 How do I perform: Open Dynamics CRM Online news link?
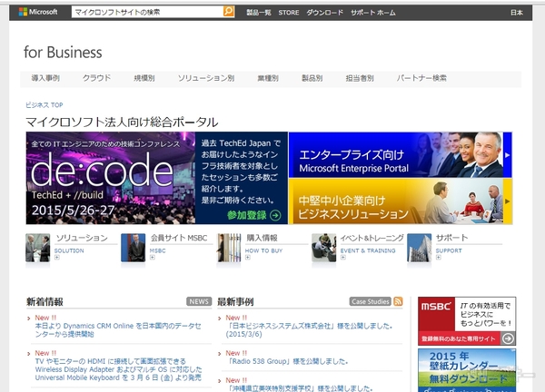(118, 330)
